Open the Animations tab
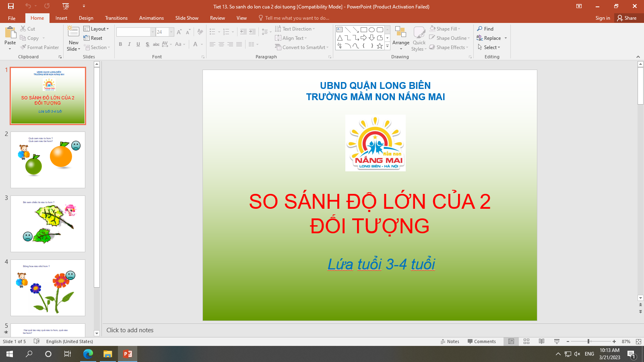Viewport: 644px width, 362px height. pyautogui.click(x=151, y=18)
